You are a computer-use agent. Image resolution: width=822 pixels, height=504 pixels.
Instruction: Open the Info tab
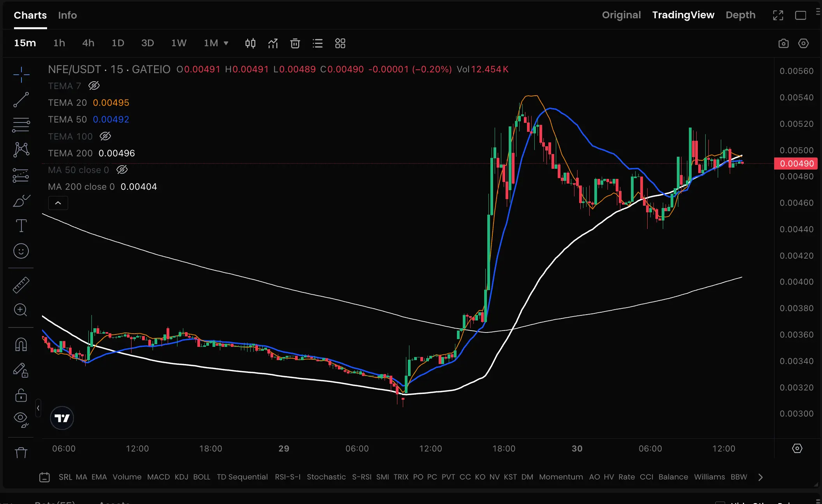tap(67, 15)
